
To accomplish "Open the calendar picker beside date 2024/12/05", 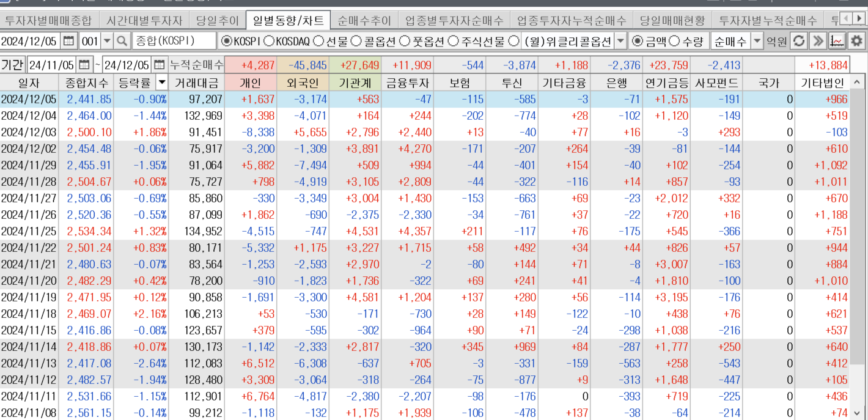I will [x=68, y=42].
